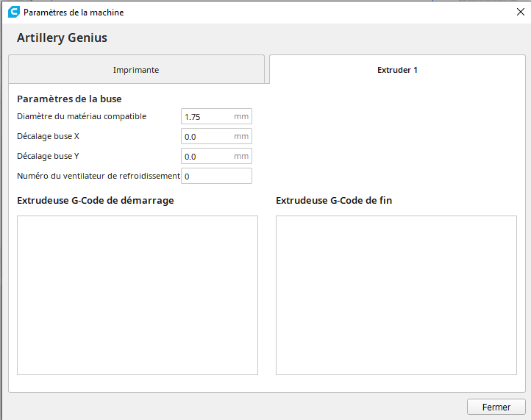Edit the Diamètre du matériau compatible field
Screen dimensions: 531x420
216,116
